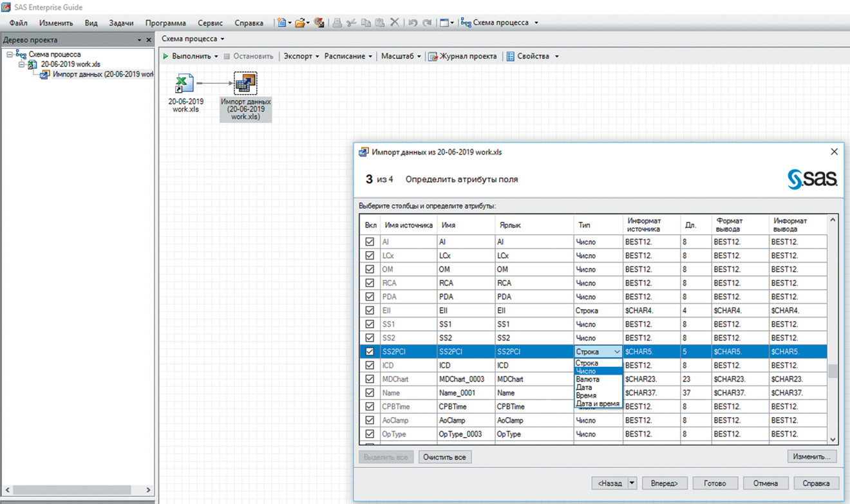
Task: Uncheck the SS2PCI row checkbox
Action: point(370,351)
